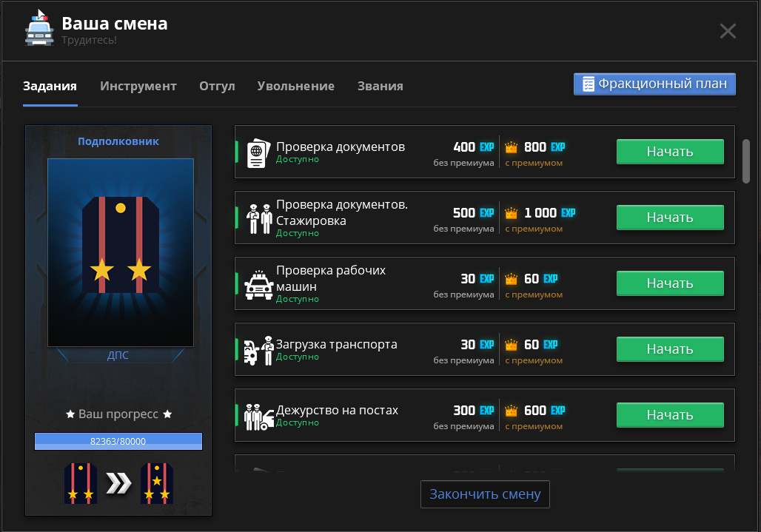Click the double chevron arrows between ranks

coord(118,484)
